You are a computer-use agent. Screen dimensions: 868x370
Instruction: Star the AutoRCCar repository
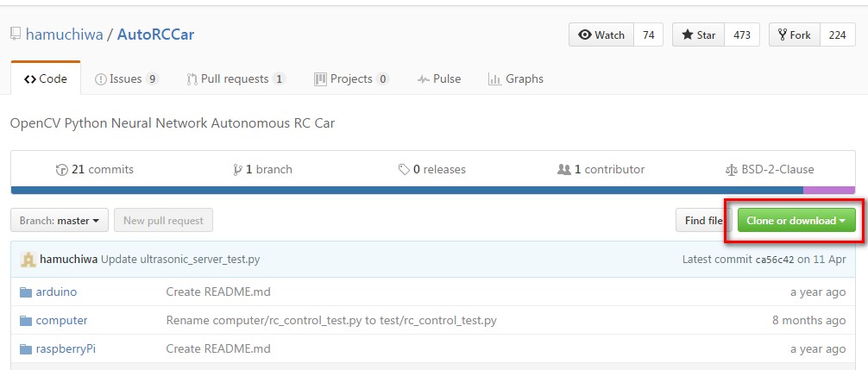tap(699, 34)
